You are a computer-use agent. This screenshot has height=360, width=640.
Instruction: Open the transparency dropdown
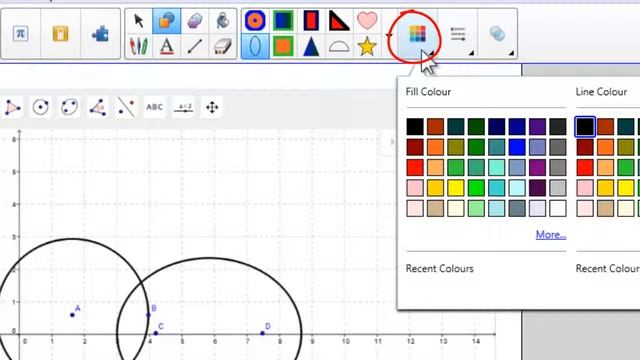click(x=498, y=34)
